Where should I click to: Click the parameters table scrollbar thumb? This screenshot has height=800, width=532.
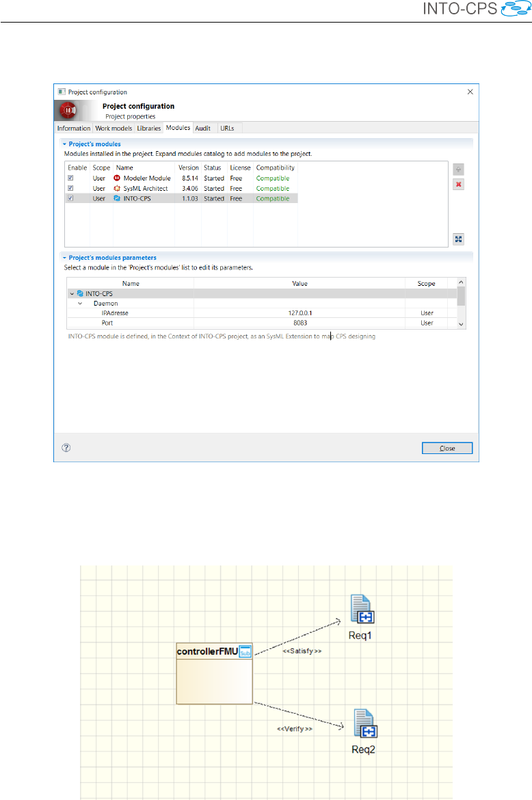click(x=461, y=296)
